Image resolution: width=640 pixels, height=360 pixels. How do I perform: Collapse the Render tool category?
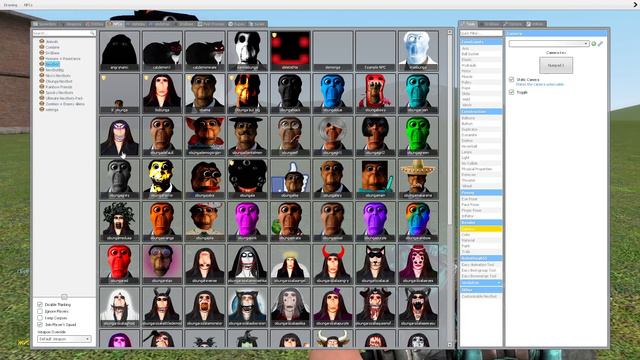tap(481, 222)
